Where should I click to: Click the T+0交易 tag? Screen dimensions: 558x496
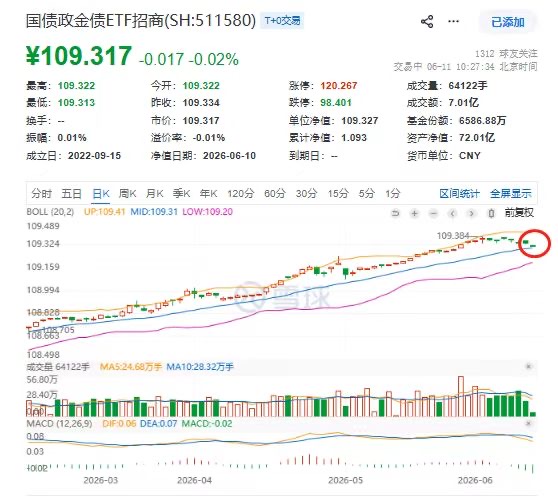282,21
